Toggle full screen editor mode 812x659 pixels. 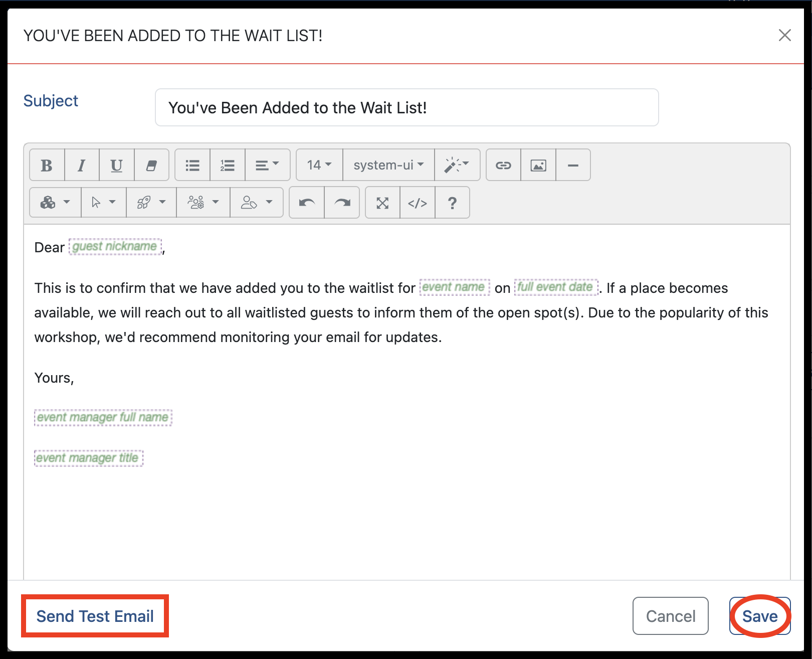383,203
